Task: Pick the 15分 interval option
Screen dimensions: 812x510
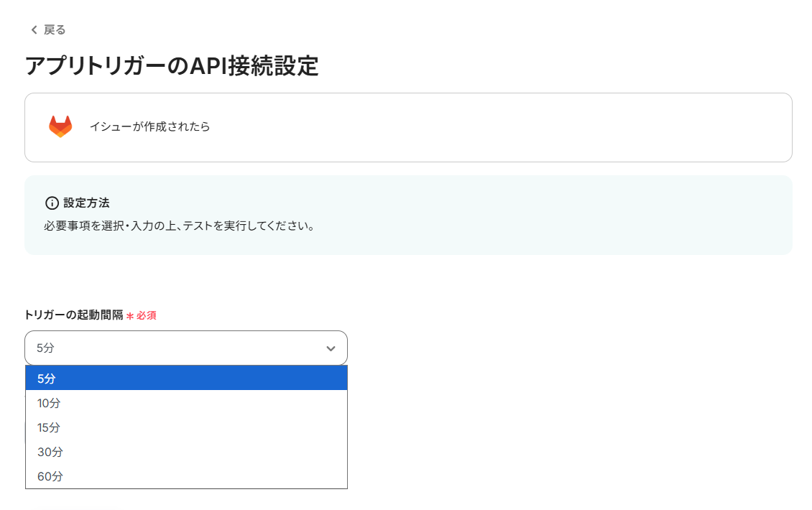Action: point(49,427)
